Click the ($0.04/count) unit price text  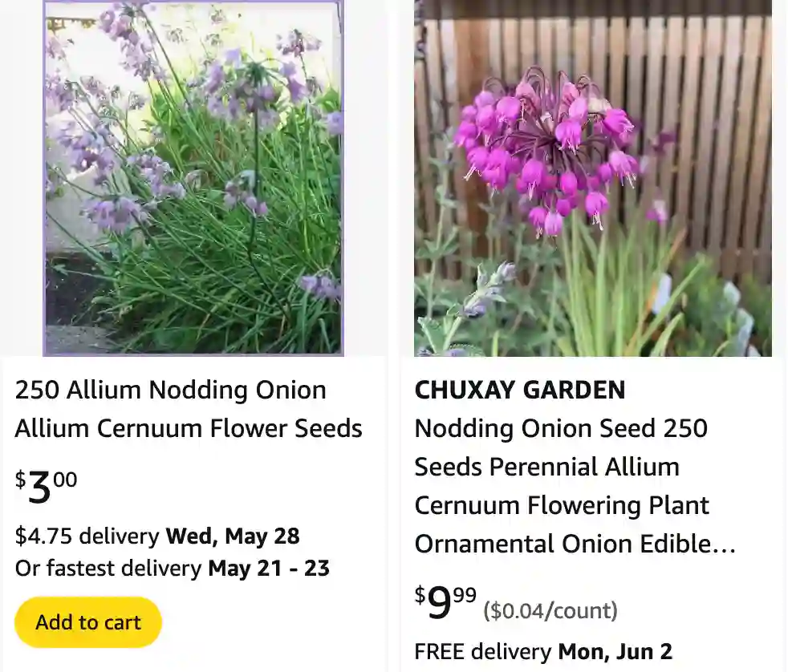[550, 611]
